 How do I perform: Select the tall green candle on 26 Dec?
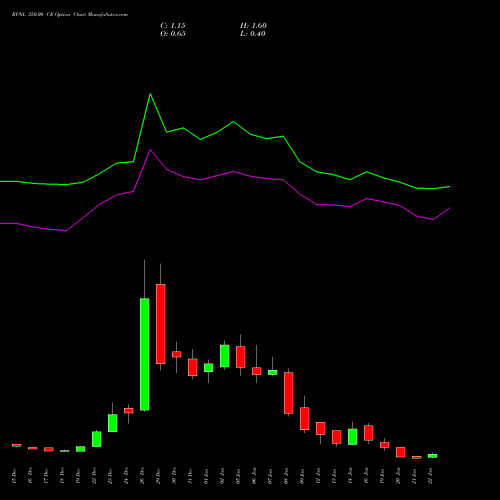coord(145,354)
